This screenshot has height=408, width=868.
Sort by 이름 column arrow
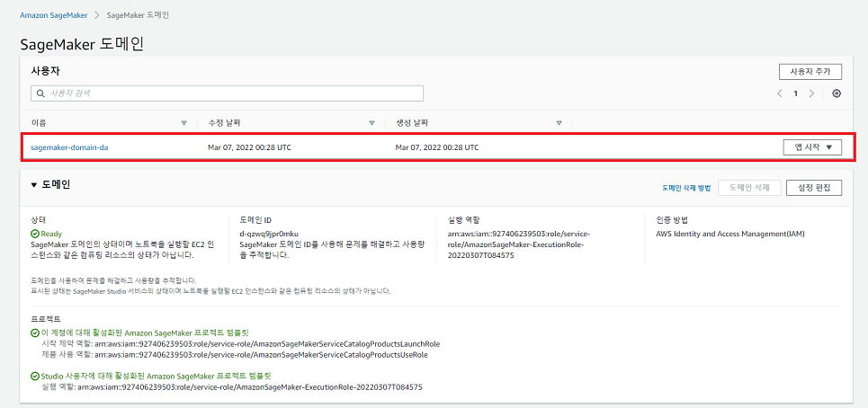coord(183,123)
